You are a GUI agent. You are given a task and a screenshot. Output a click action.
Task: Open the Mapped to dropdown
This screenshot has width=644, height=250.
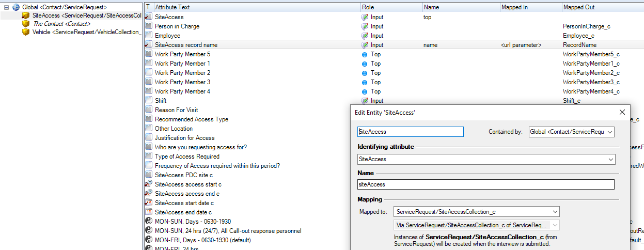555,211
